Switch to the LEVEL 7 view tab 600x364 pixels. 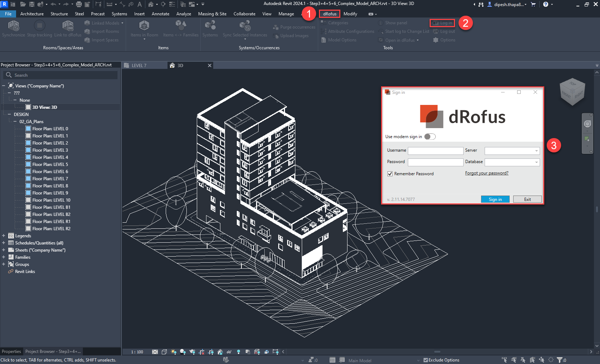[x=139, y=66]
